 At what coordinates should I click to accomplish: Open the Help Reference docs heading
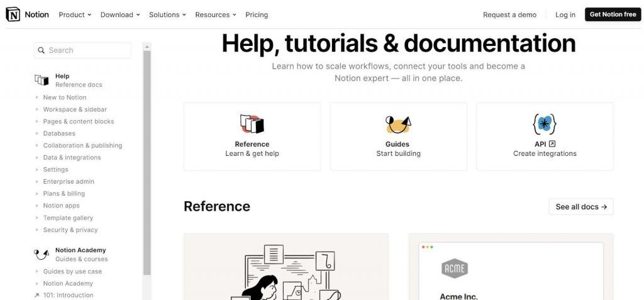tap(68, 80)
